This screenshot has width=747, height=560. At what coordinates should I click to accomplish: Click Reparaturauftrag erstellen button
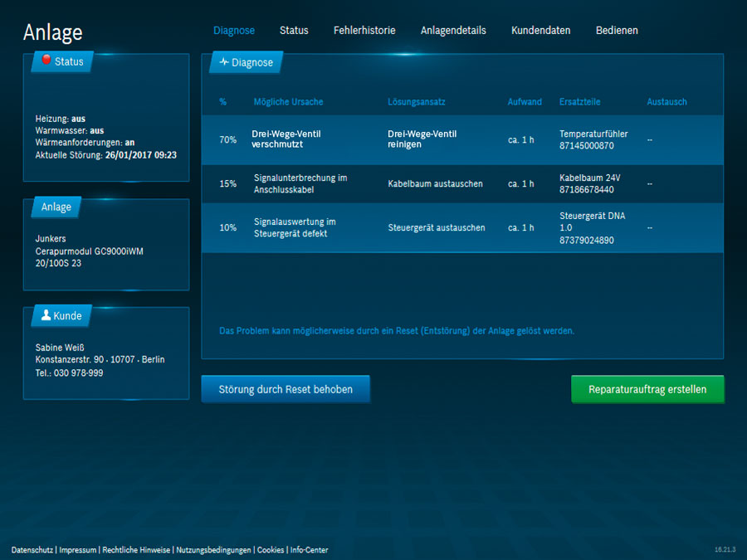tap(647, 389)
